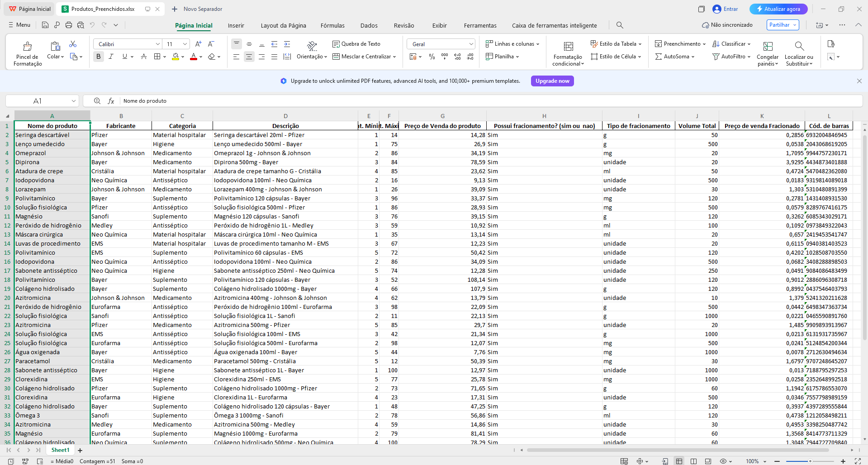Screen dimensions: 868x465
Task: Open the Calibri font name dropdown
Action: point(157,44)
